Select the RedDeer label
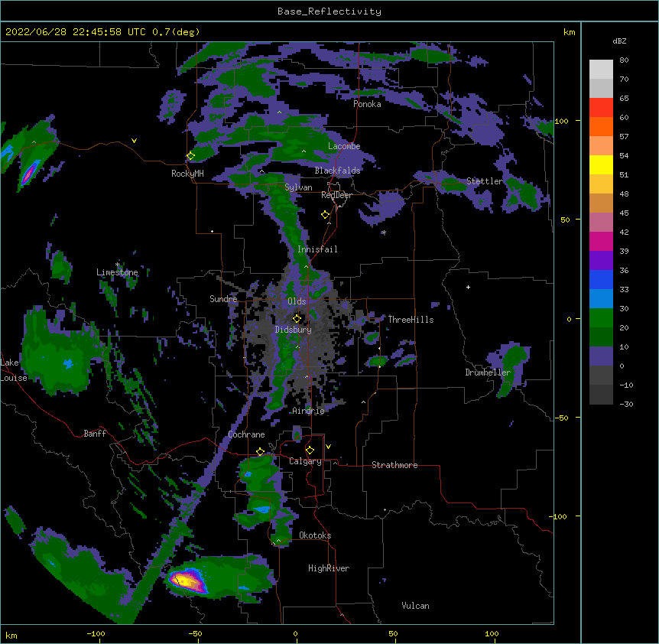Screen dimensions: 659x644 point(336,195)
